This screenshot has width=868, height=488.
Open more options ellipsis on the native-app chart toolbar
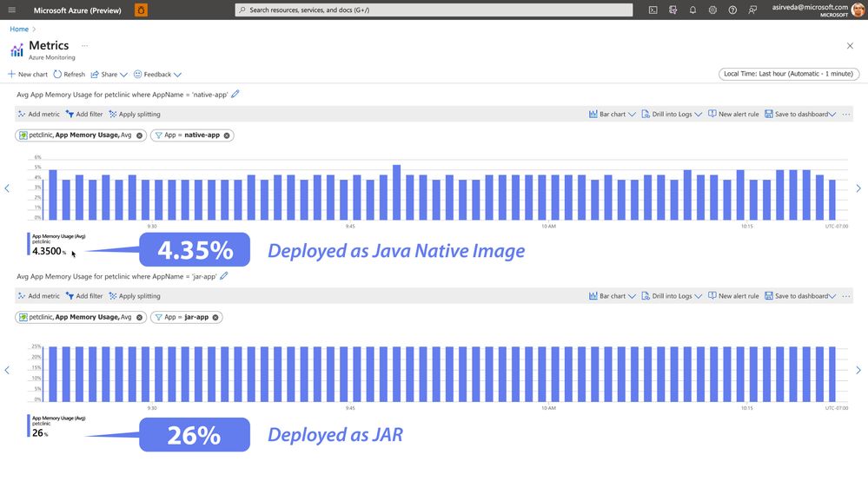coord(846,114)
